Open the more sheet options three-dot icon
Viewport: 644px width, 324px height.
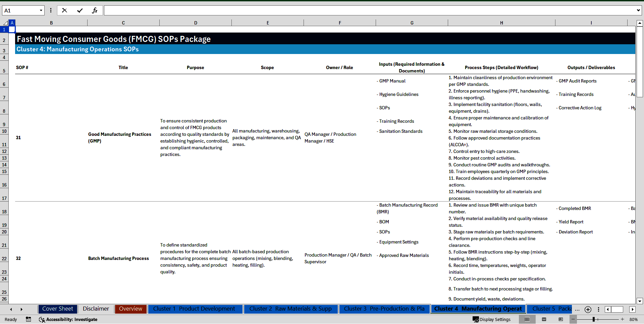pos(598,309)
